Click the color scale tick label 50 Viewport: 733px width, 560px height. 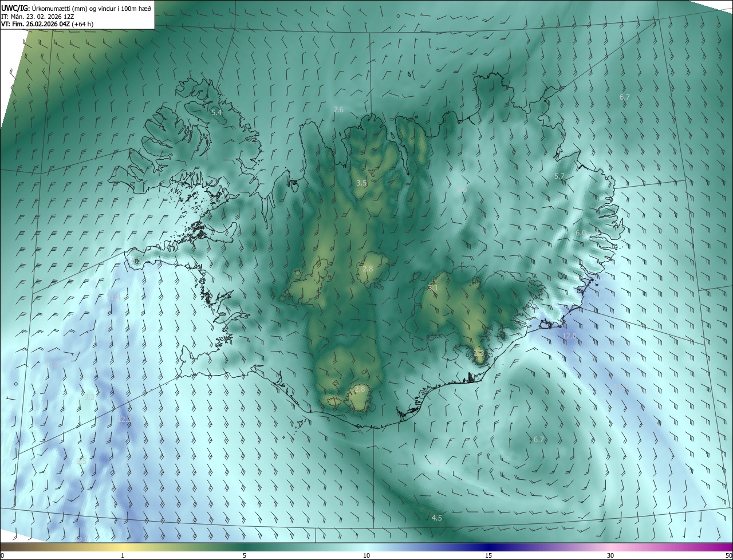click(x=728, y=556)
